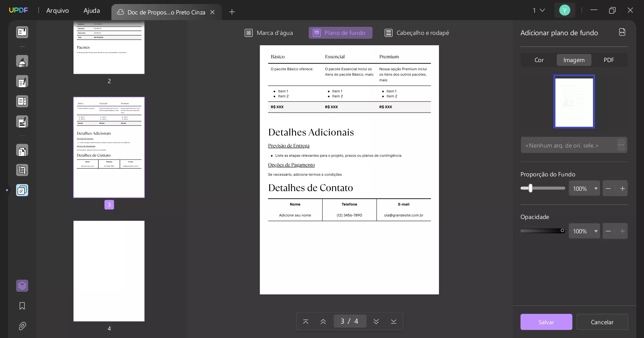
Task: Expand the page count dropdown showing 1
Action: 539,10
